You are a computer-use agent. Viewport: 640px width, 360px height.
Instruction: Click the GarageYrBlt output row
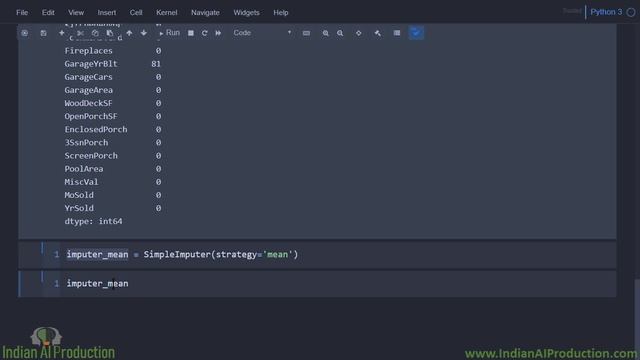click(113, 64)
